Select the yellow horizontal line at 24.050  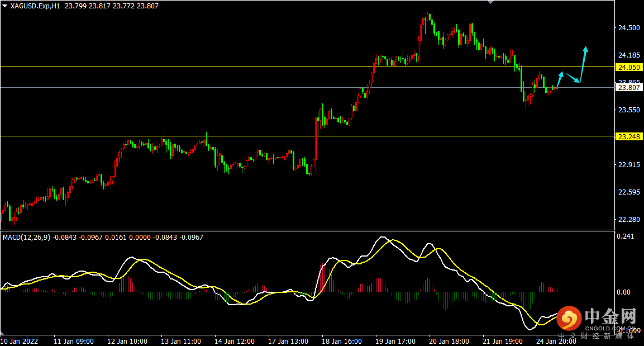point(307,67)
